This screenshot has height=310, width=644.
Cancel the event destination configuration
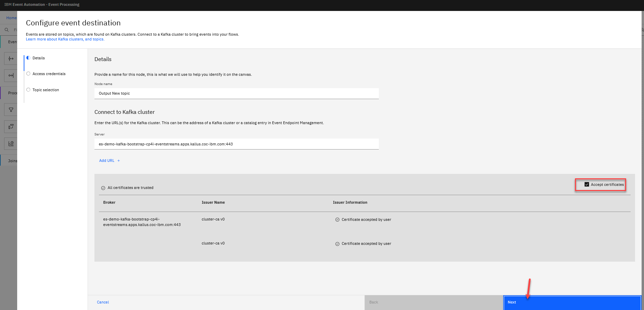(x=103, y=302)
